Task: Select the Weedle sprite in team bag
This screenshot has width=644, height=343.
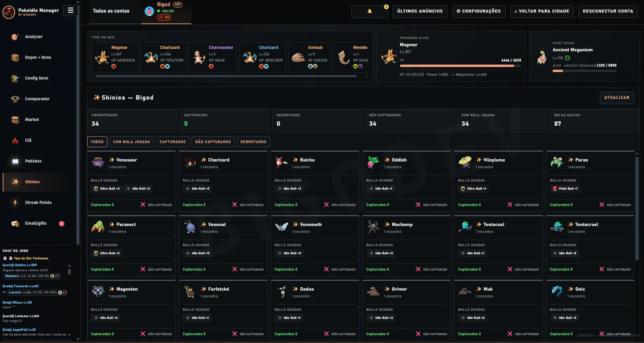Action: point(344,58)
